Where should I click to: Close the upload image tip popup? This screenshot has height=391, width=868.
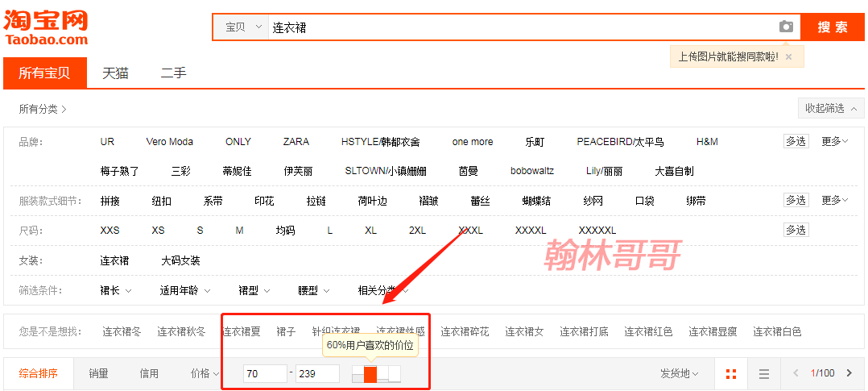(789, 56)
